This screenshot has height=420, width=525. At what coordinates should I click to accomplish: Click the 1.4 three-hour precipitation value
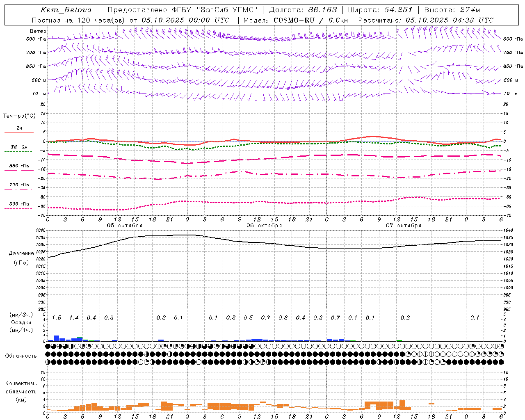pyautogui.click(x=74, y=318)
